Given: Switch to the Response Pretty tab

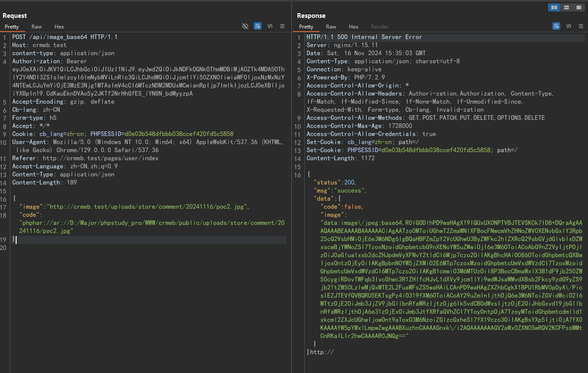Looking at the screenshot, I should click(306, 26).
